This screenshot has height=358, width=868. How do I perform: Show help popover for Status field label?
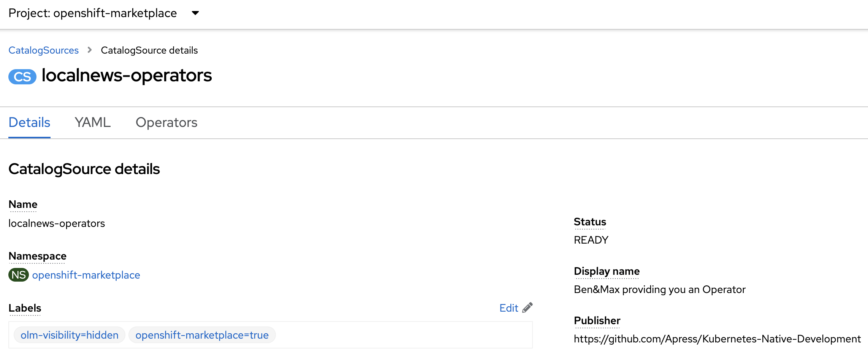(x=590, y=222)
